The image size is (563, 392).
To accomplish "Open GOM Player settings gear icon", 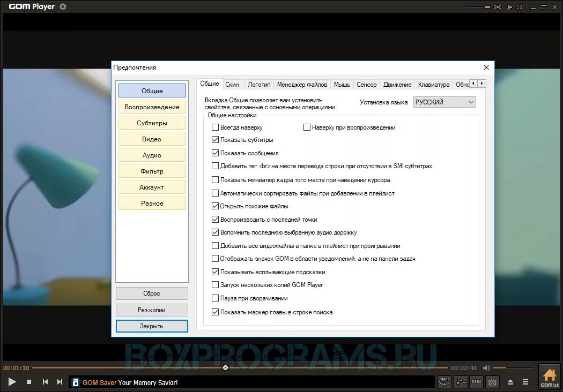I will tap(63, 6).
